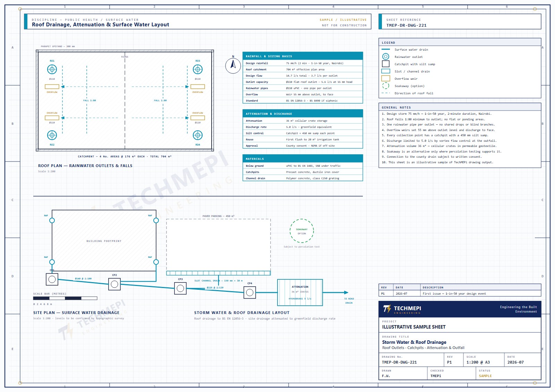Pick catchpit CP4 symbol on site plan

(250, 293)
